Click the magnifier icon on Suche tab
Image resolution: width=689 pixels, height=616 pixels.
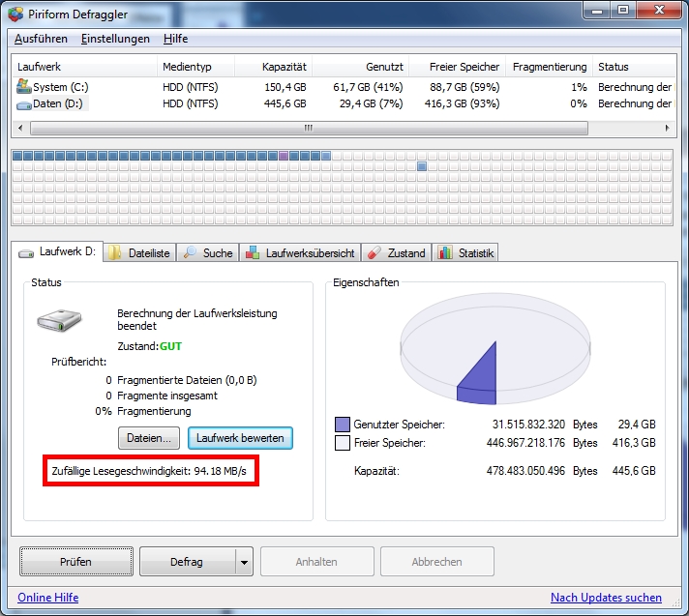click(190, 252)
